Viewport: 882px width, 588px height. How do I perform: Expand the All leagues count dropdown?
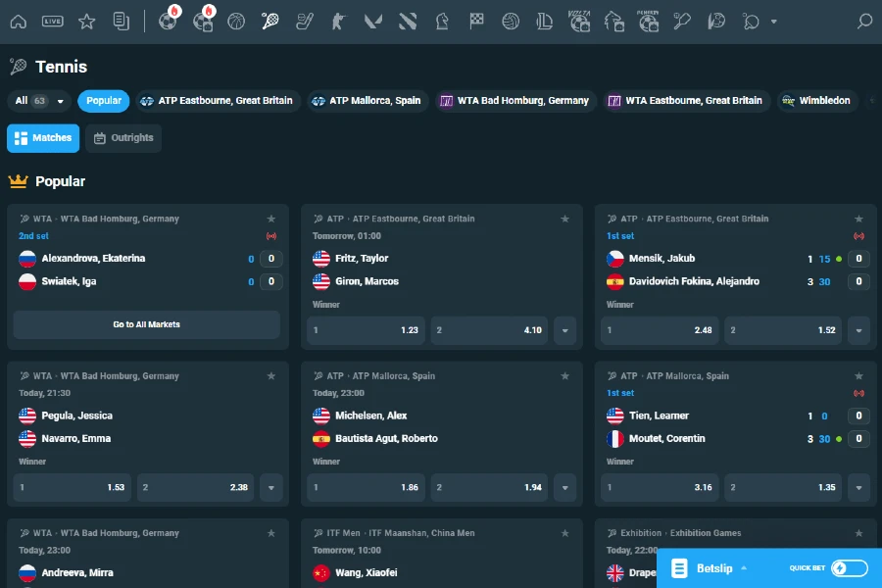coord(39,101)
